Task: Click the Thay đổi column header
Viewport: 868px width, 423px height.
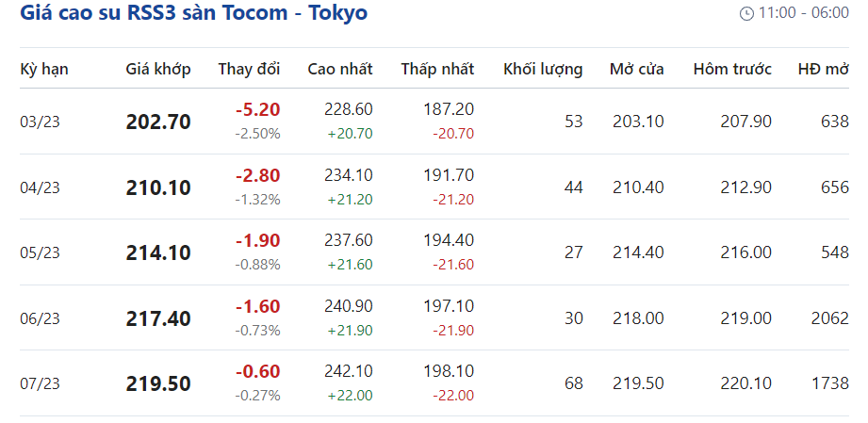Action: pyautogui.click(x=249, y=69)
